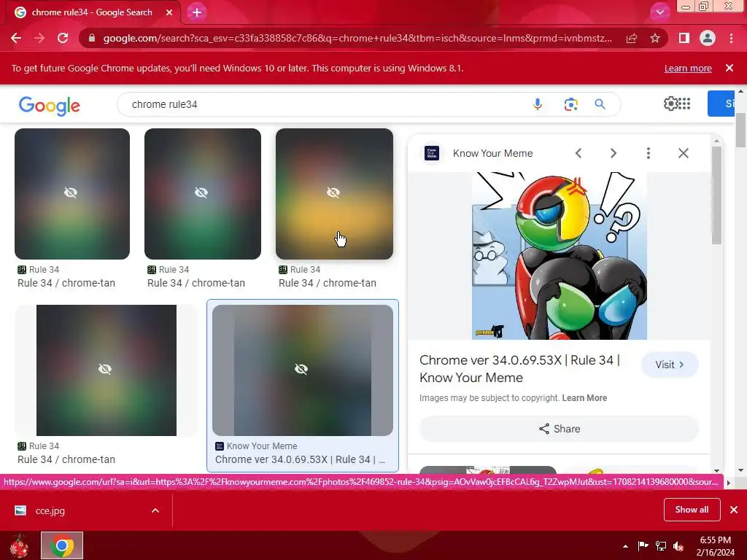Unblur the lower-left blurred thumbnail
The width and height of the screenshot is (747, 560).
coord(107,370)
